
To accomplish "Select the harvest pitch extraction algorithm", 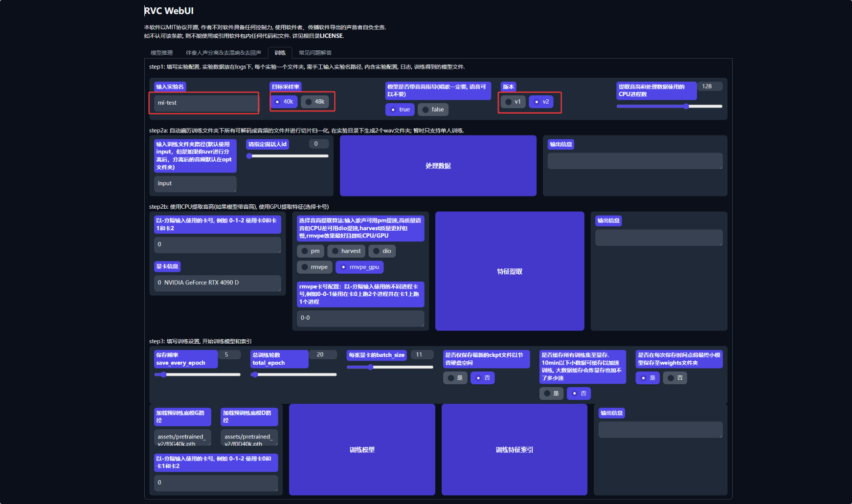I will coord(346,251).
